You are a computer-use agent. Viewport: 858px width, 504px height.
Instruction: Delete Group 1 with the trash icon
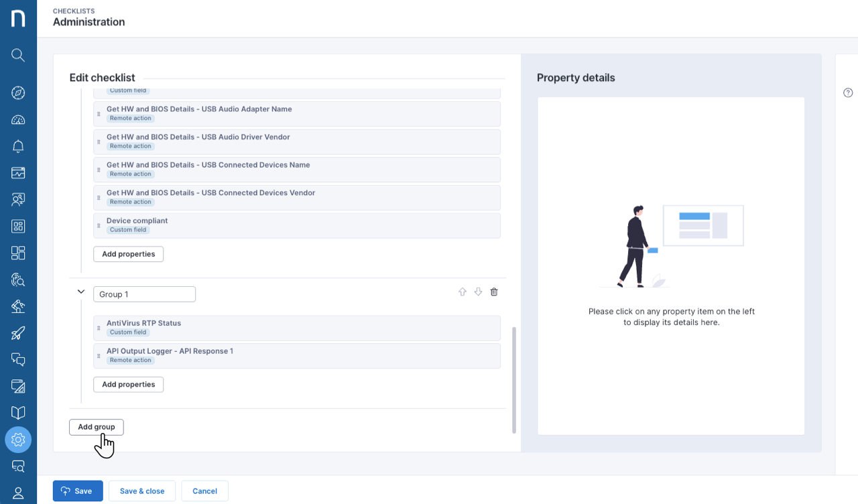pyautogui.click(x=494, y=292)
